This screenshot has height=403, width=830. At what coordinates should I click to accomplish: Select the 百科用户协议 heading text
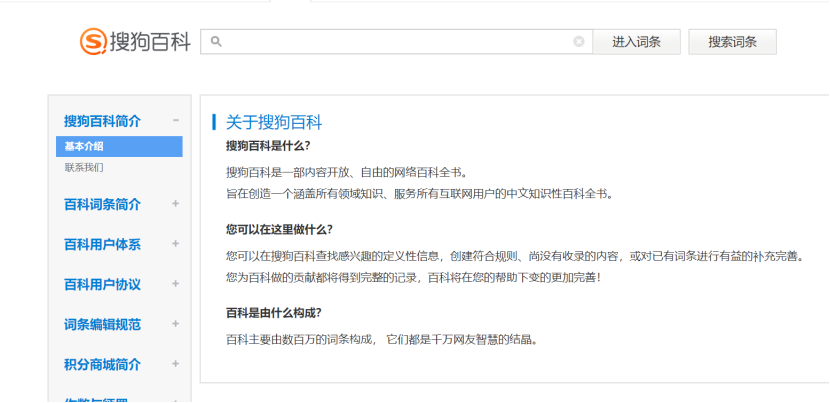pyautogui.click(x=102, y=285)
